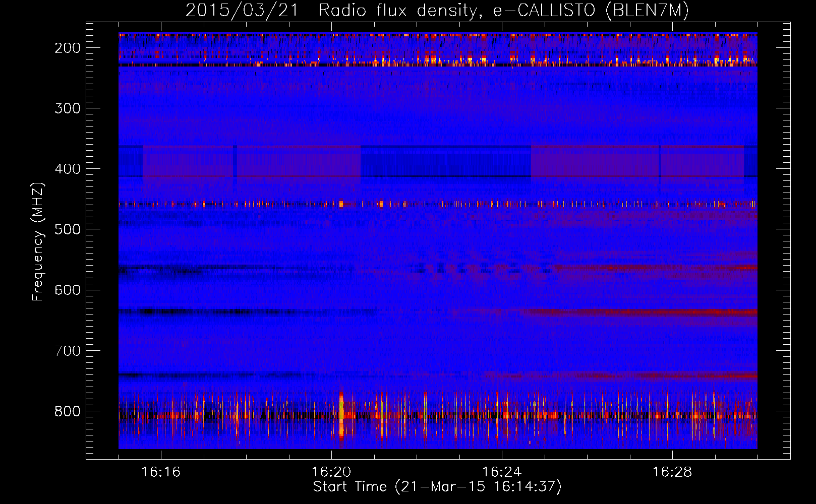
Task: Click the "Start Time (21-Mar-15 16:14:37)" label
Action: (437, 487)
